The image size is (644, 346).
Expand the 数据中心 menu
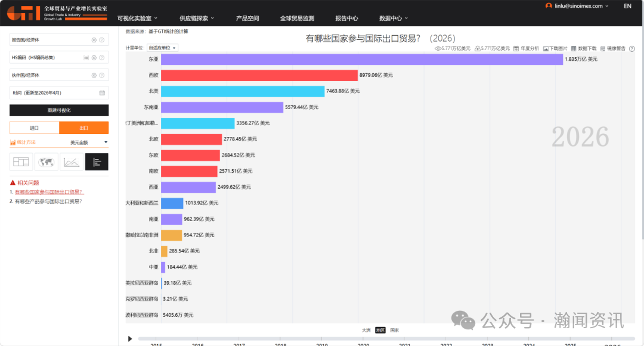pos(394,18)
